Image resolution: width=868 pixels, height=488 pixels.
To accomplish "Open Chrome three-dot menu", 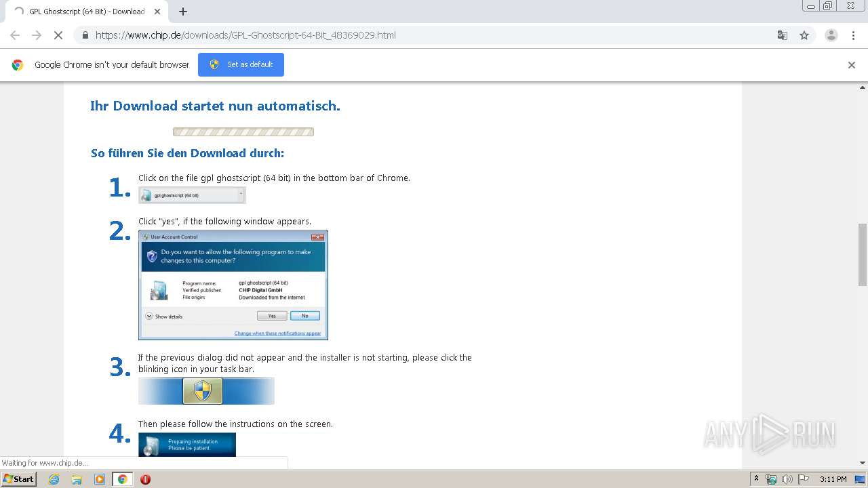I will 853,35.
